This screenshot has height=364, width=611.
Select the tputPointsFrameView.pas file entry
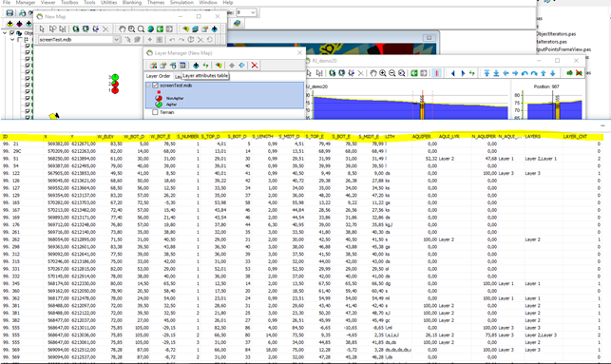click(x=563, y=49)
